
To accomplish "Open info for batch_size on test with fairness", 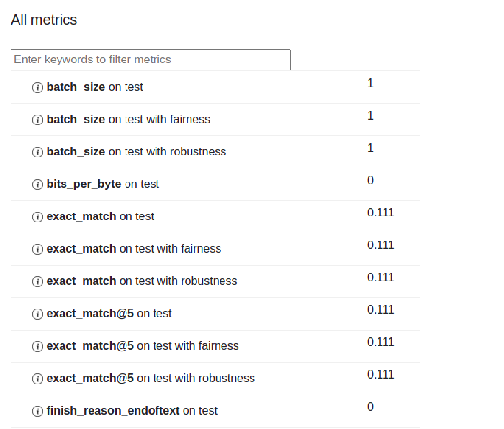I will pos(37,120).
